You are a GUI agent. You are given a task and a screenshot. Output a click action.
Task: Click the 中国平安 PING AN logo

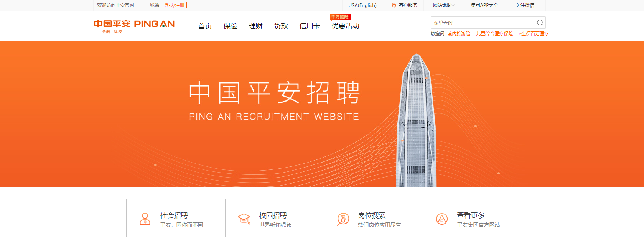click(x=134, y=26)
